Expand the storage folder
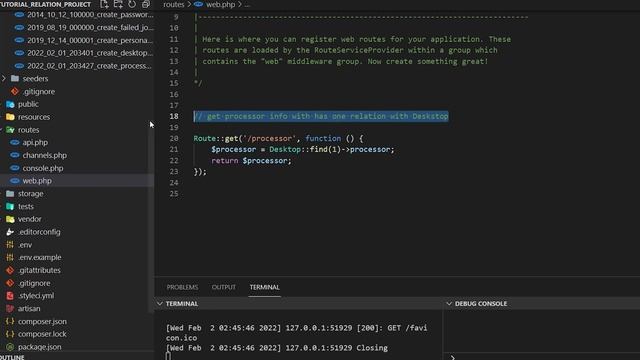Screen dimensions: 640x360 tap(30, 193)
